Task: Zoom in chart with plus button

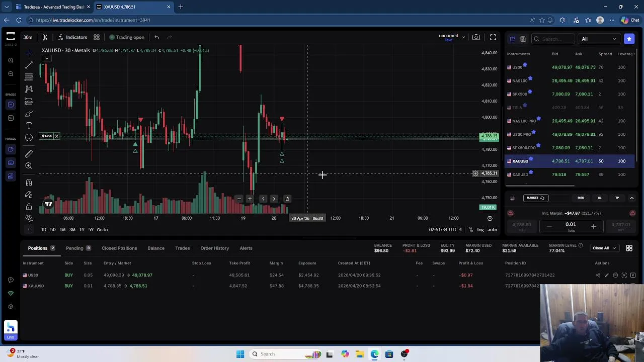Action: pyautogui.click(x=250, y=199)
